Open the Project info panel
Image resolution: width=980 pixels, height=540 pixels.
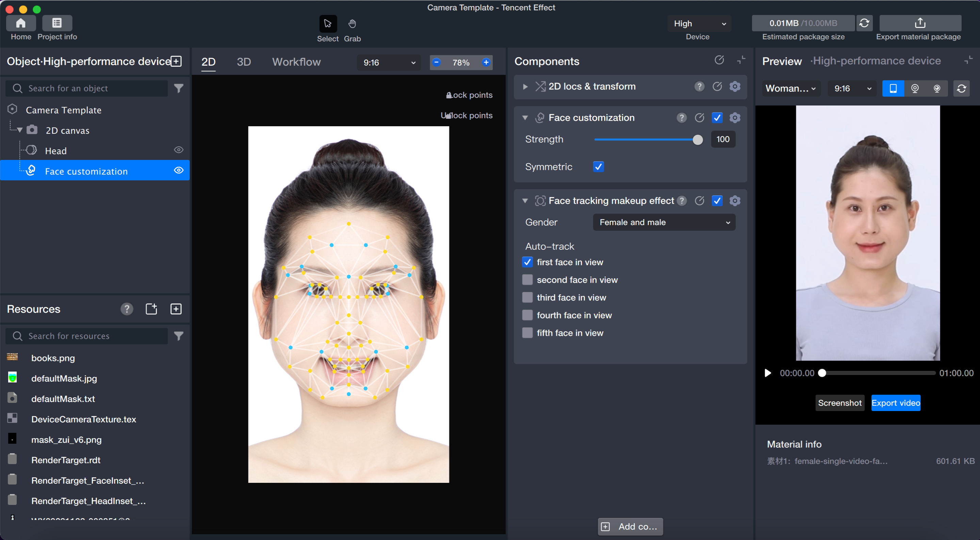click(57, 23)
